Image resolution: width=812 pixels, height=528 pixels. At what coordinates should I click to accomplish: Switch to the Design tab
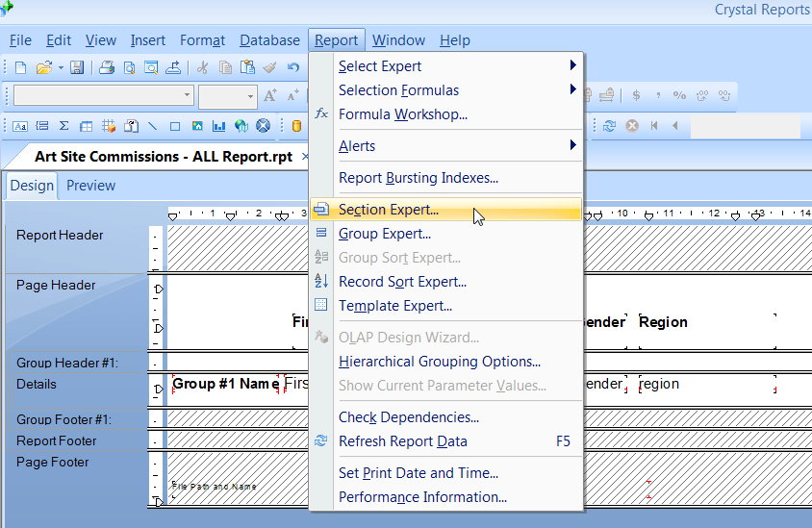click(32, 186)
